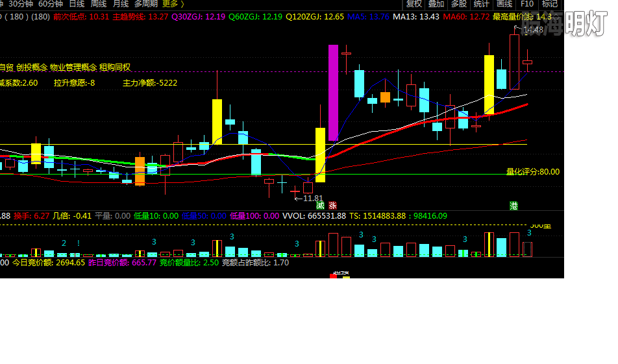
Task: Switch to the 30分钟 period tab
Action: tap(21, 4)
